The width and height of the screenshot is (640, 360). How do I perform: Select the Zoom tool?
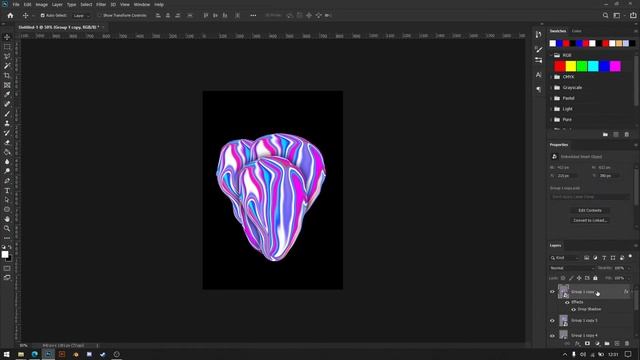[x=7, y=229]
